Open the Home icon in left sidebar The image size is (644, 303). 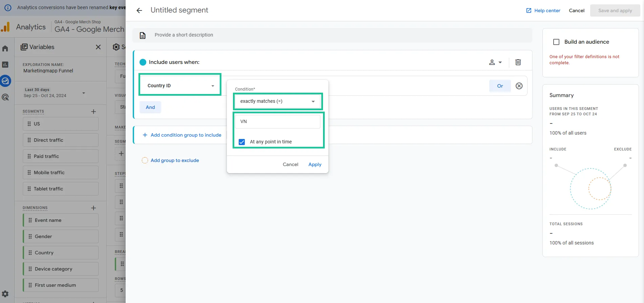(5, 48)
